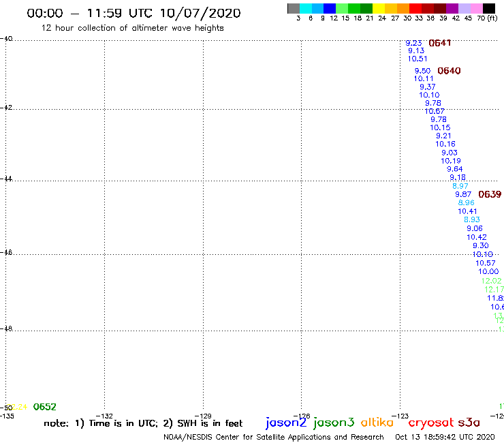Click the 10.42 wave height value
Viewport: 504px width, 443px height.
[x=477, y=237]
